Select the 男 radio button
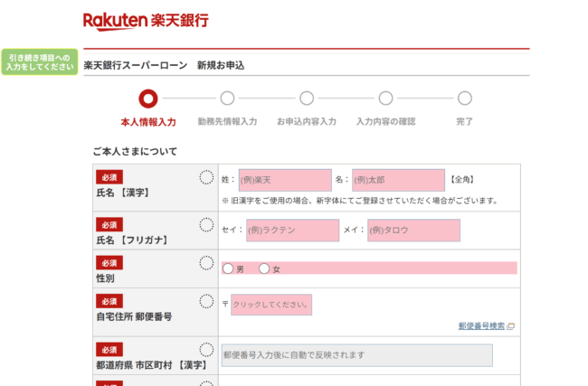 [228, 268]
